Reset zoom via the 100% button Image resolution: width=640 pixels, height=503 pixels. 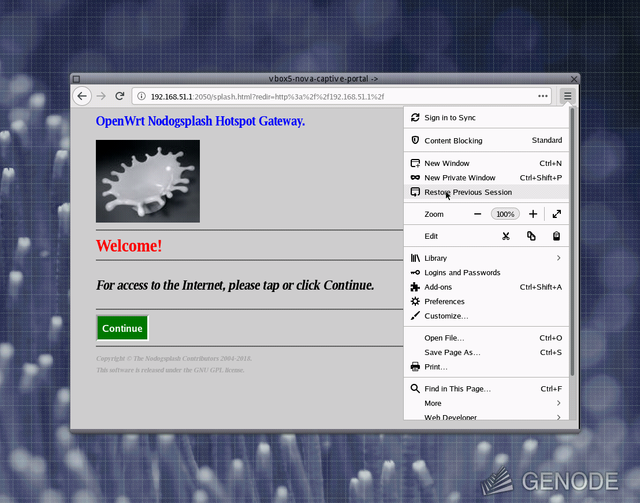(x=505, y=214)
